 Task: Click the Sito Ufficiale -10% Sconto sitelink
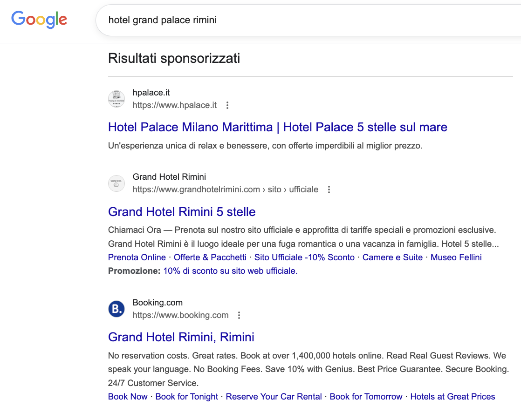(x=304, y=257)
